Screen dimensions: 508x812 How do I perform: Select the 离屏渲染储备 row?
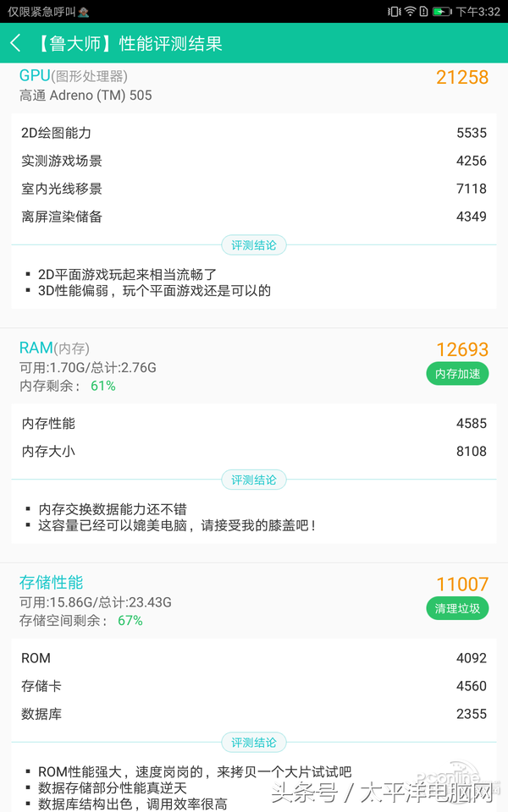point(254,217)
